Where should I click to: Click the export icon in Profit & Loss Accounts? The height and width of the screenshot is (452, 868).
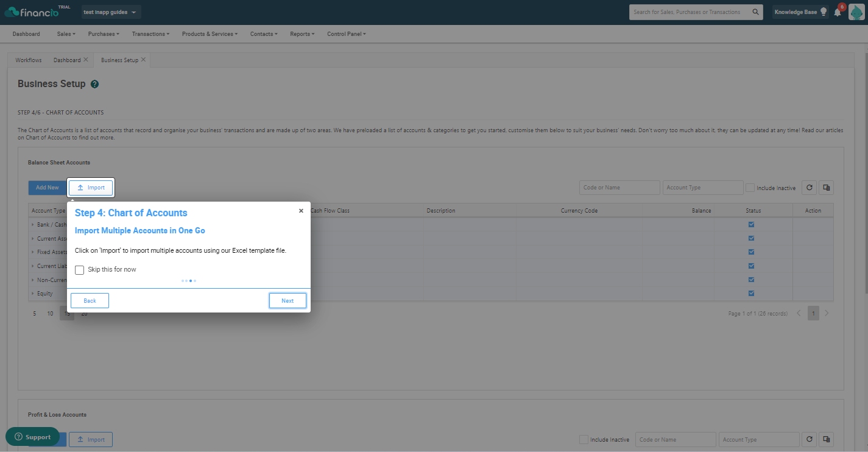pos(826,439)
